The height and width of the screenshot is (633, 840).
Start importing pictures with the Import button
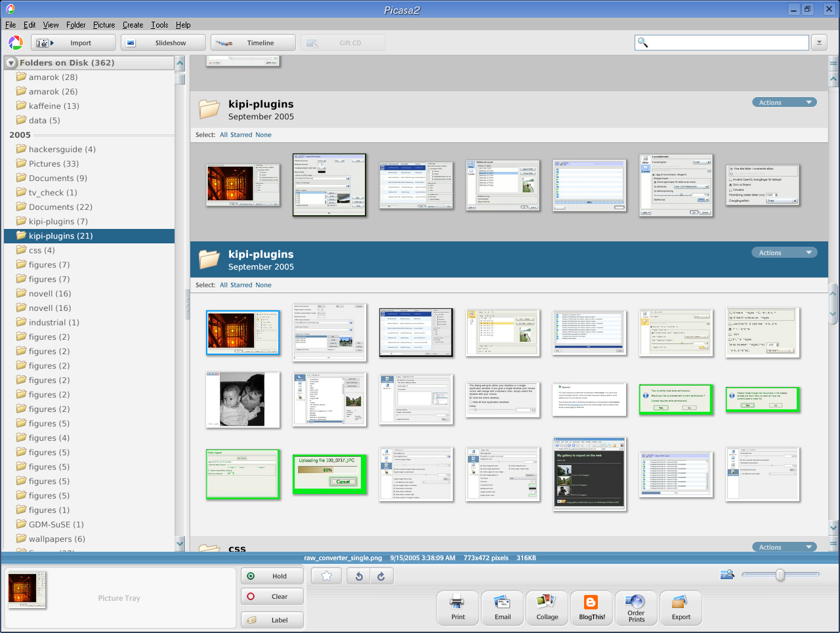[x=73, y=42]
